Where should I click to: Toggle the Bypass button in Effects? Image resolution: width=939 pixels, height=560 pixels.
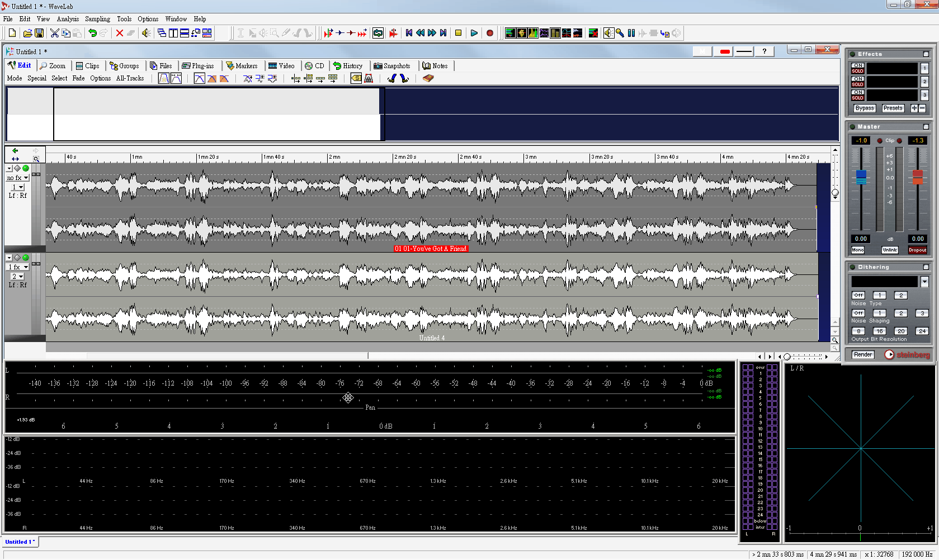864,108
